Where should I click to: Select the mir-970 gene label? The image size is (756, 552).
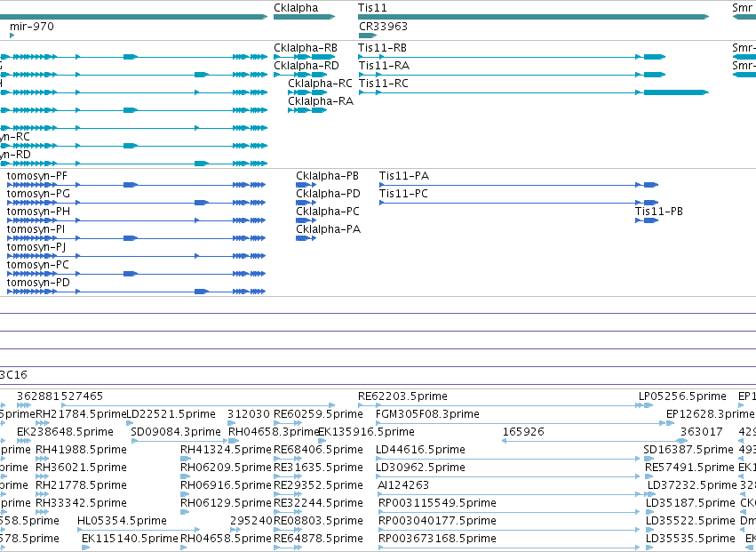(x=32, y=27)
